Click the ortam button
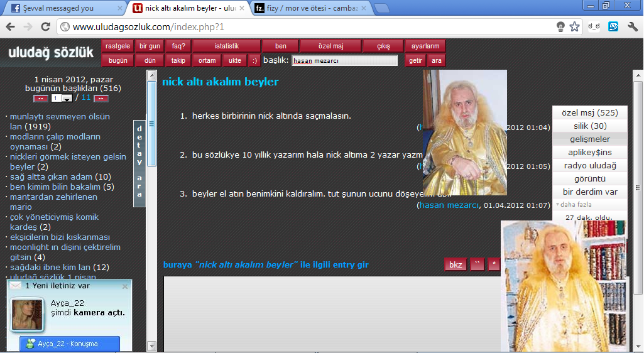Viewport: 644px width, 353px height. coord(207,60)
